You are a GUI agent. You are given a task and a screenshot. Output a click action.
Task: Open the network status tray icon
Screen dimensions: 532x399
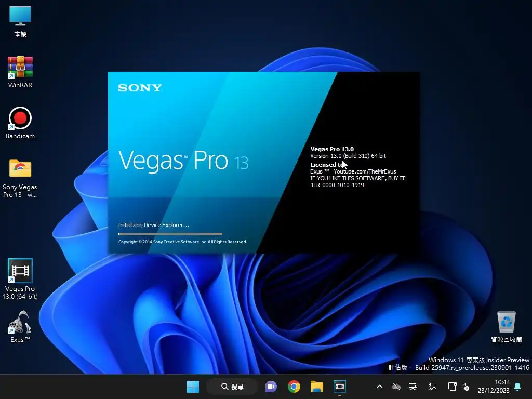pos(452,387)
